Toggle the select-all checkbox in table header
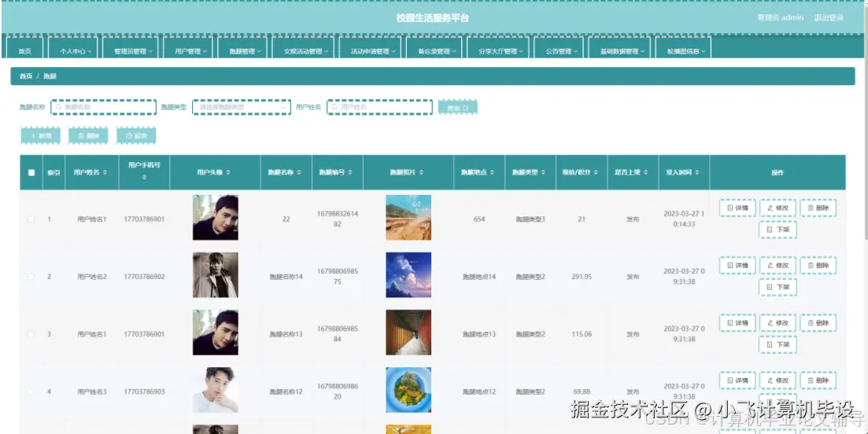Screen dimensions: 868x434 point(31,172)
